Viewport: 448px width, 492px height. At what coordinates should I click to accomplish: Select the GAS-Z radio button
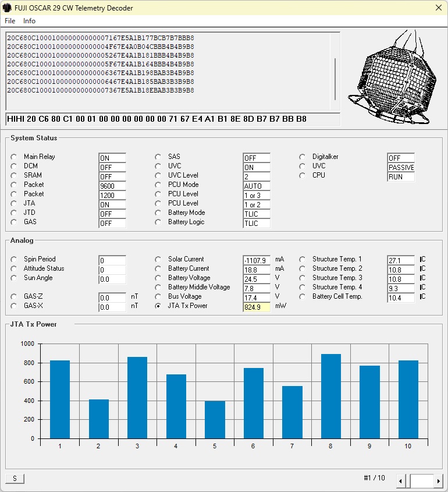click(14, 297)
